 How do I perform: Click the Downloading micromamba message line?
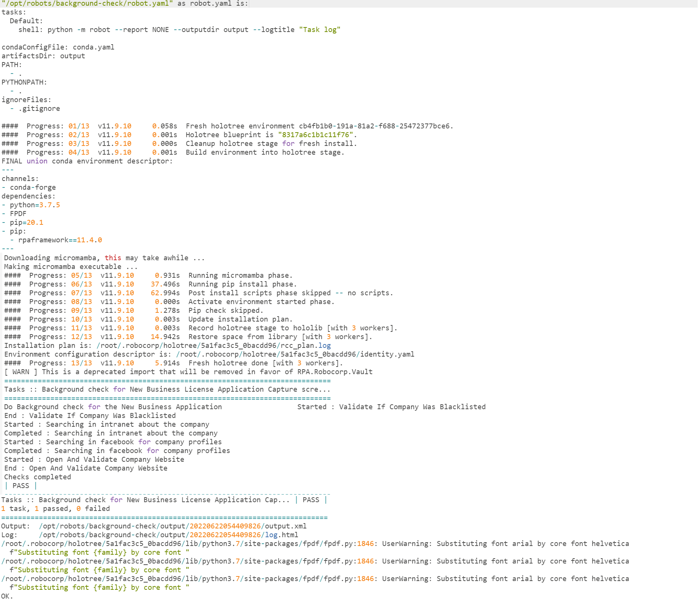(x=104, y=258)
